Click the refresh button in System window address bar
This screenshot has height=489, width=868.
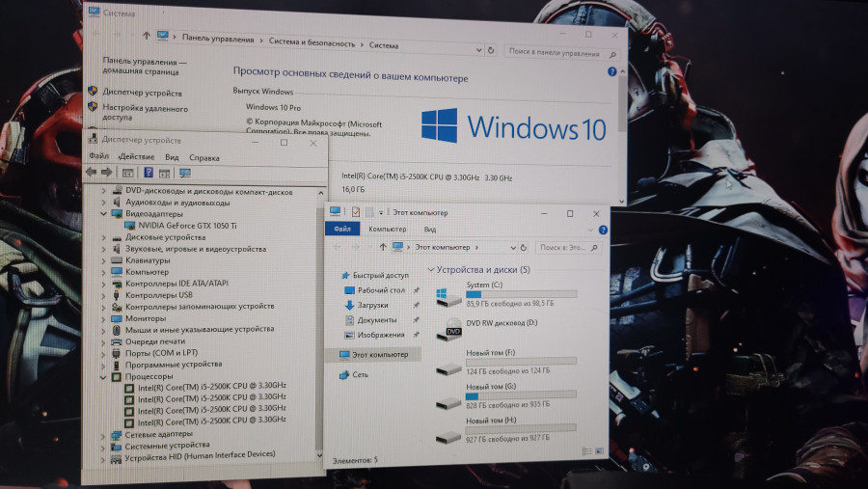(x=491, y=50)
